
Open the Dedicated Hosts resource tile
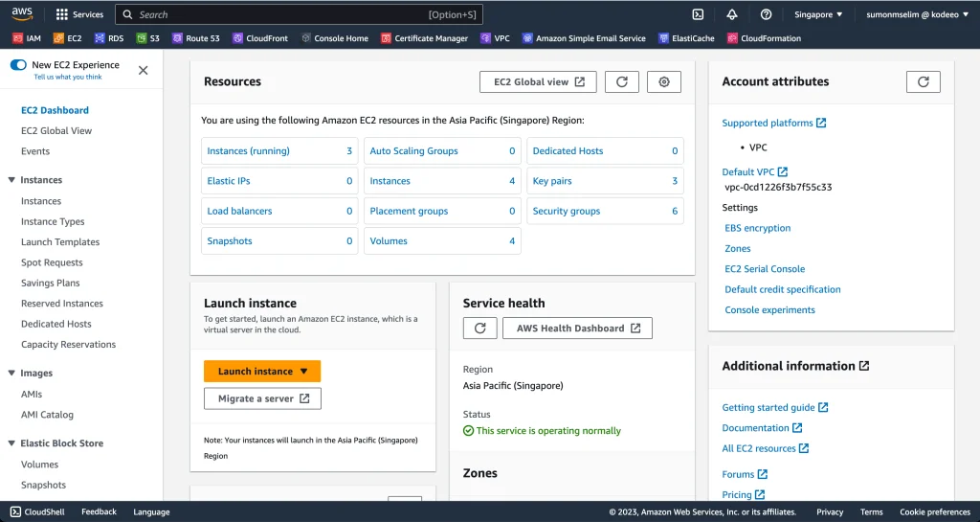coord(605,150)
